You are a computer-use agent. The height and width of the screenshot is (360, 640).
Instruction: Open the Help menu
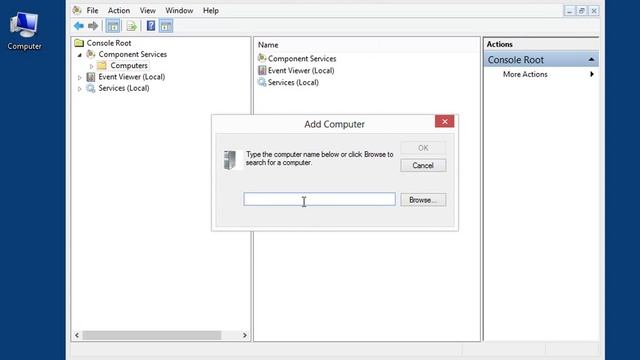[211, 11]
